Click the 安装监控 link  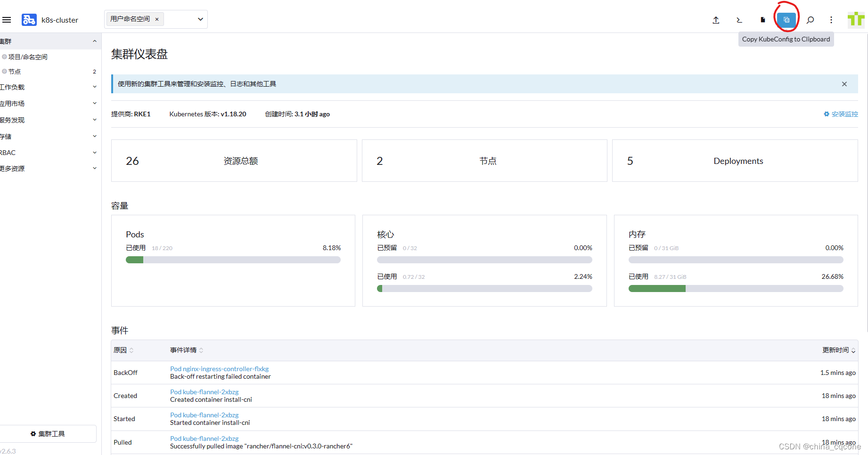[841, 114]
